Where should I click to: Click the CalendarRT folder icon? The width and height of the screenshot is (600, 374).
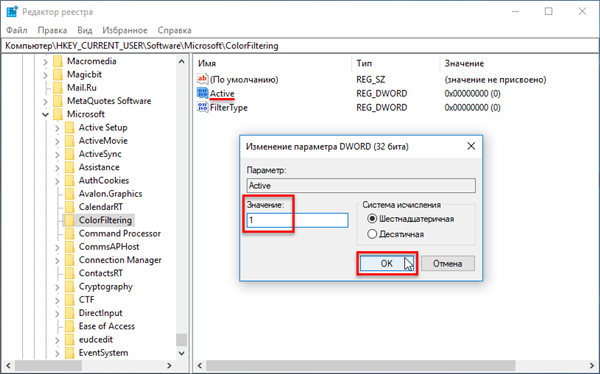pyautogui.click(x=70, y=207)
